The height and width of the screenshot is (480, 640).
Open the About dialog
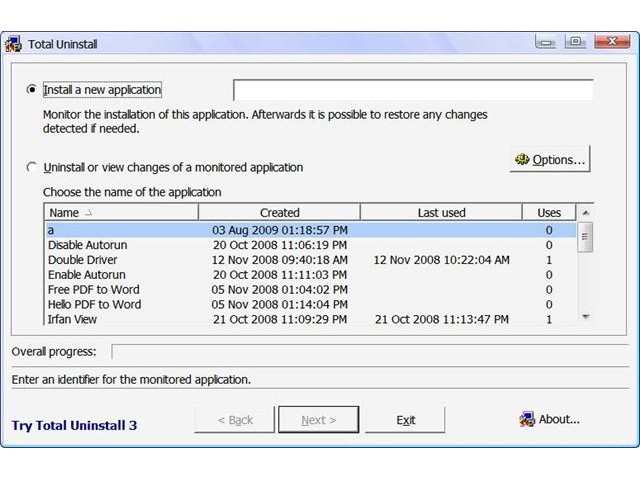pos(549,420)
